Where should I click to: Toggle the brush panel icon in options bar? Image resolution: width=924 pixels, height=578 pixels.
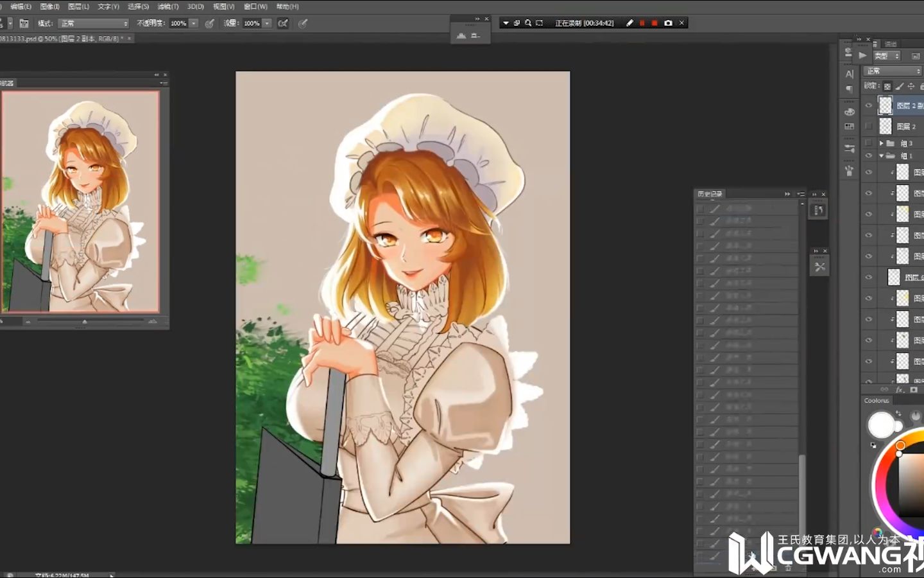[x=24, y=23]
